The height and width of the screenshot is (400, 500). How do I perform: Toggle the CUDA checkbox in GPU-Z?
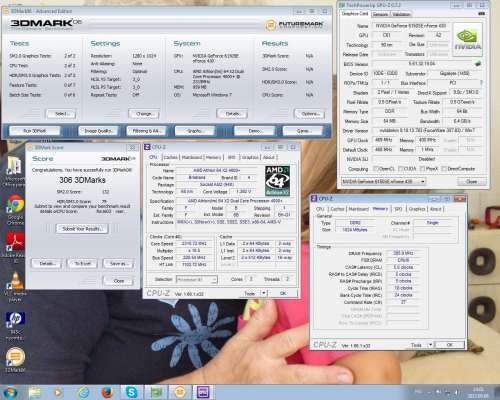coord(401,169)
